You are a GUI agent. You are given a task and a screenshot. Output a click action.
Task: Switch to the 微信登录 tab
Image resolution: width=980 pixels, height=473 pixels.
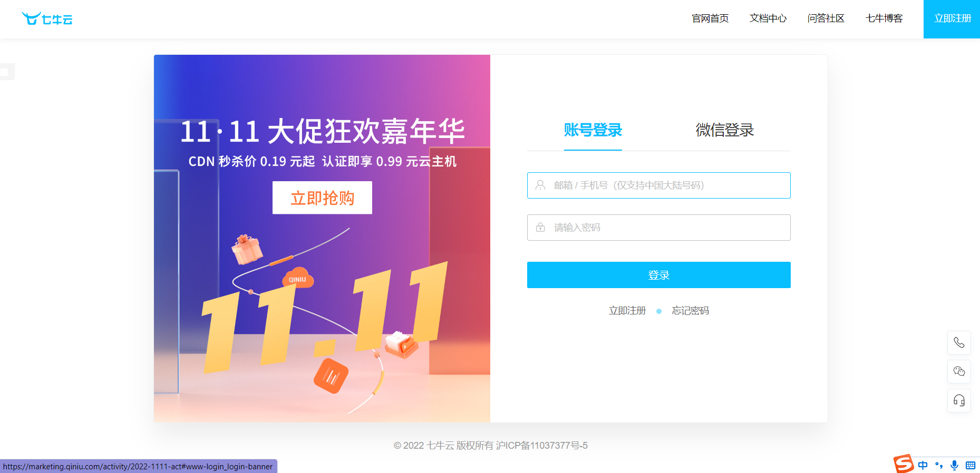tap(725, 130)
